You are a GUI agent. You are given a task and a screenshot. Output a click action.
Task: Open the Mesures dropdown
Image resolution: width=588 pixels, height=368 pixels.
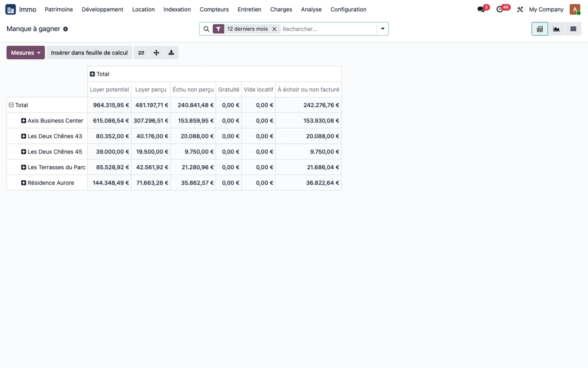pos(26,53)
